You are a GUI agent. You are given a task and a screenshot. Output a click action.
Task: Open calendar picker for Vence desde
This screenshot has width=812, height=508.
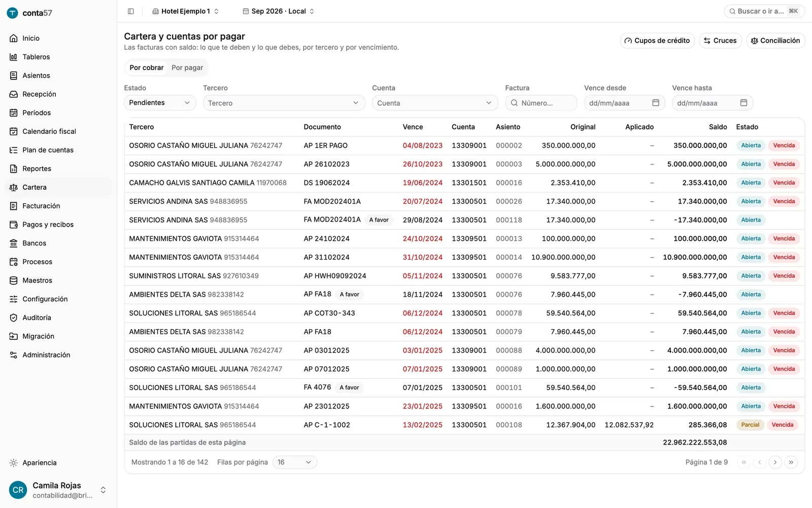tap(656, 103)
